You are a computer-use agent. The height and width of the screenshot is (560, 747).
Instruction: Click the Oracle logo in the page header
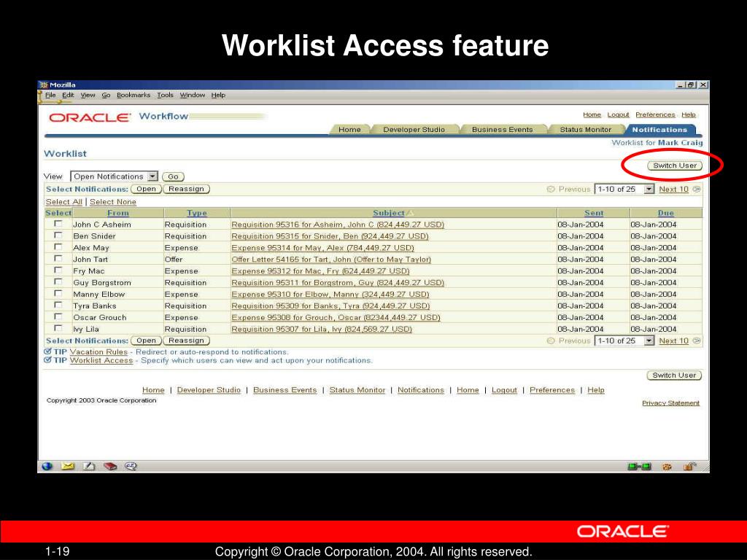(90, 117)
